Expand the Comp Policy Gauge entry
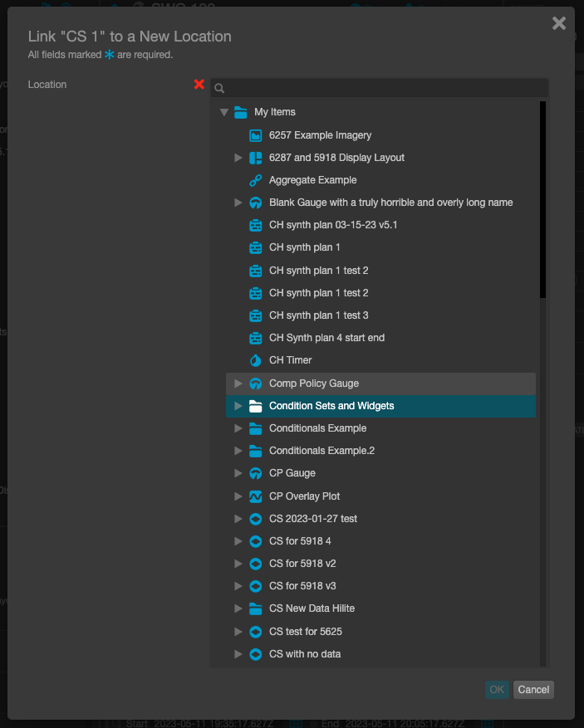The image size is (584, 728). [x=238, y=384]
